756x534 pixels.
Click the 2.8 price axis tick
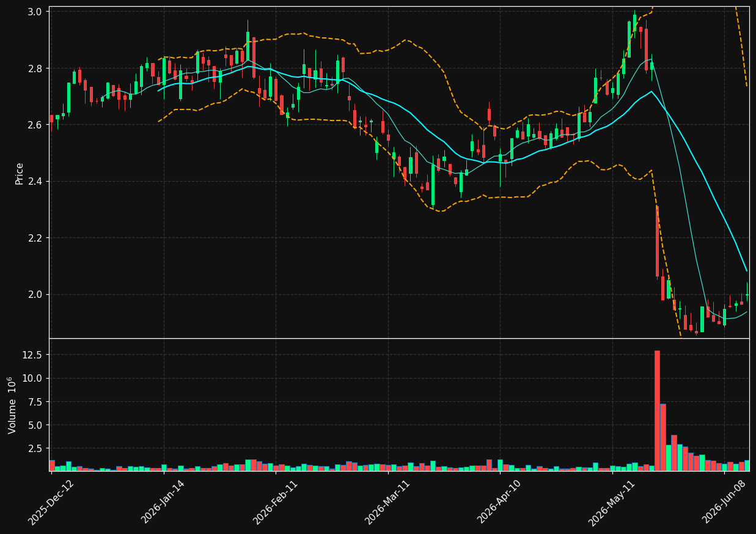coord(36,68)
